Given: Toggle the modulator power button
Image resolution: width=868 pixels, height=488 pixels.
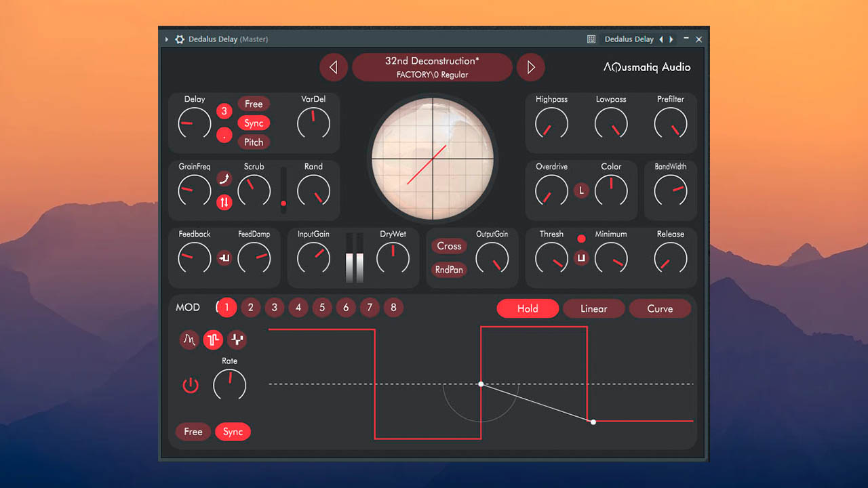Looking at the screenshot, I should 191,385.
